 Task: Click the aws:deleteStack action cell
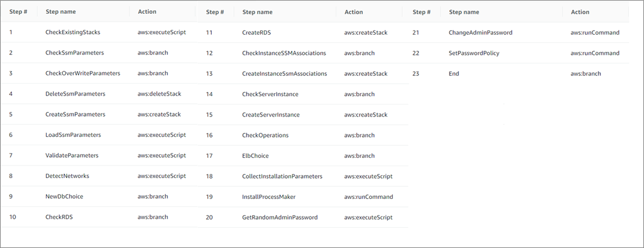(x=159, y=94)
